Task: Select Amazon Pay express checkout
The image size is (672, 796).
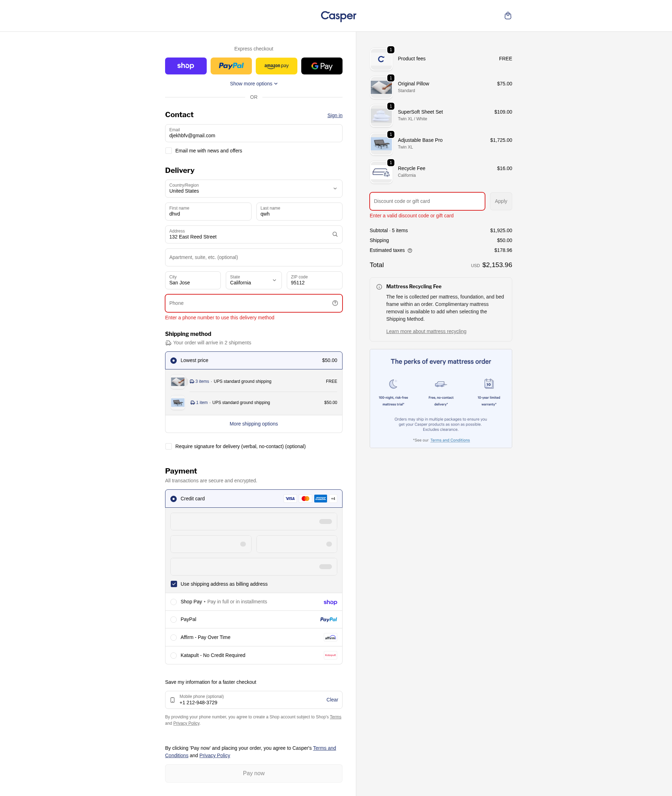Action: tap(276, 66)
